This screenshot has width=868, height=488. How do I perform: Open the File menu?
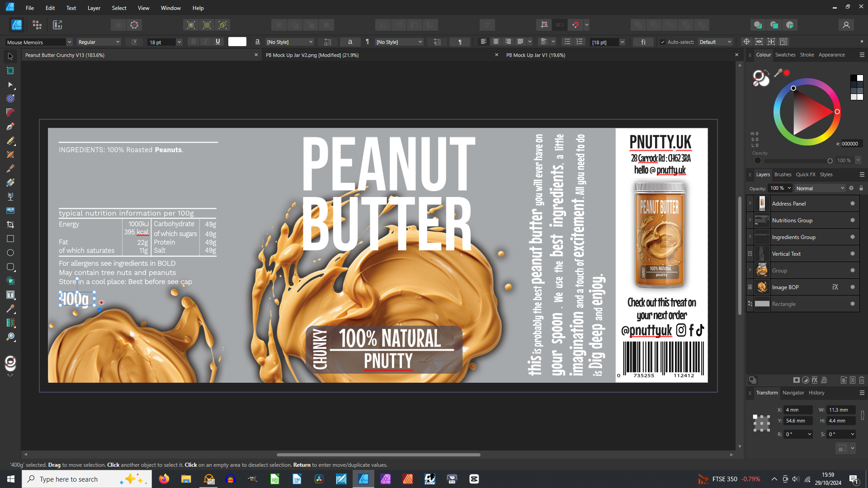tap(30, 8)
